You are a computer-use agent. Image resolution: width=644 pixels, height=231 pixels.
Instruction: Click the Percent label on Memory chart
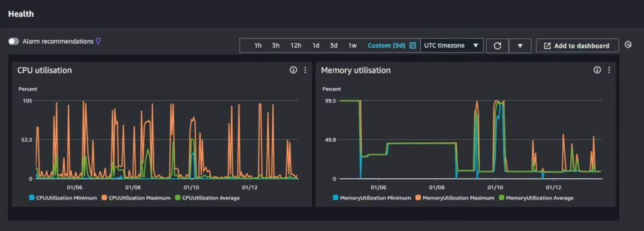pyautogui.click(x=332, y=89)
